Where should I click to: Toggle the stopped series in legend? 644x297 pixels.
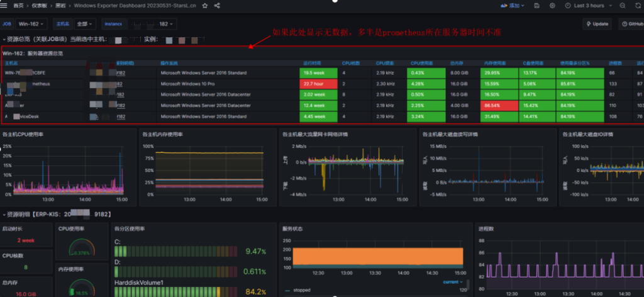click(x=303, y=290)
